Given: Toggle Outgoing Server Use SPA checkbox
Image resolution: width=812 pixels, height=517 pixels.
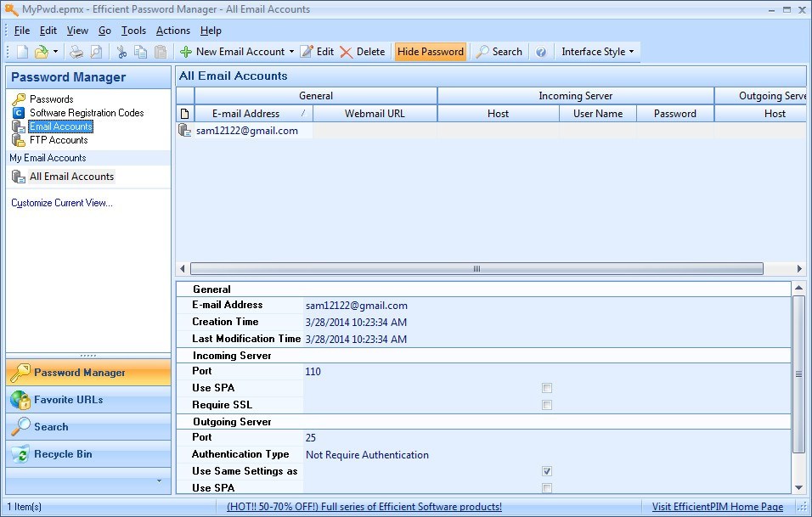Looking at the screenshot, I should coord(547,488).
